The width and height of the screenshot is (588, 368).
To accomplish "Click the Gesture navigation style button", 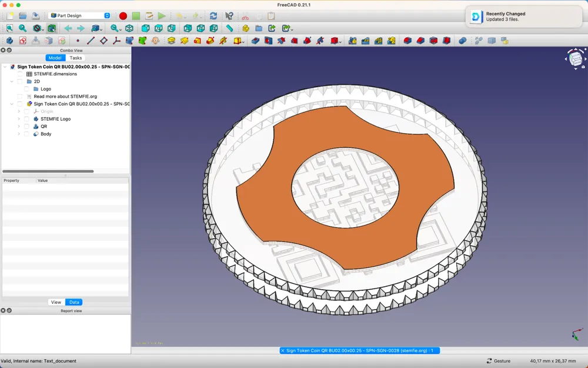I will click(x=499, y=361).
